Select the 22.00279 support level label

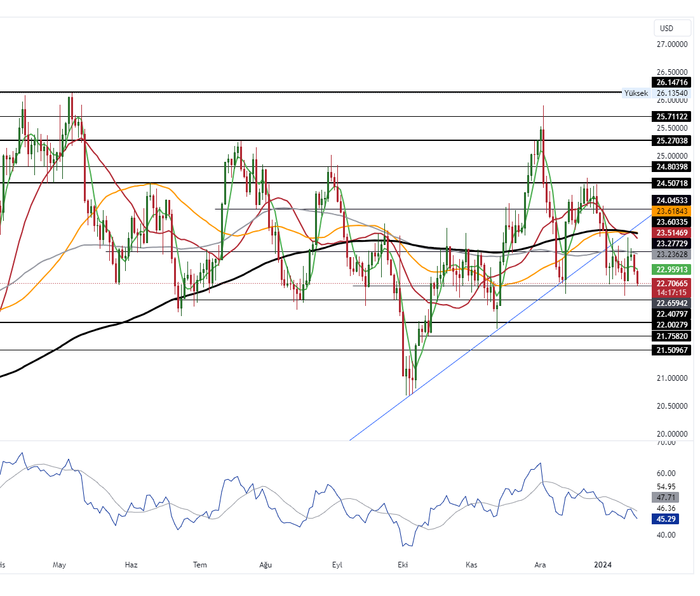pos(672,324)
